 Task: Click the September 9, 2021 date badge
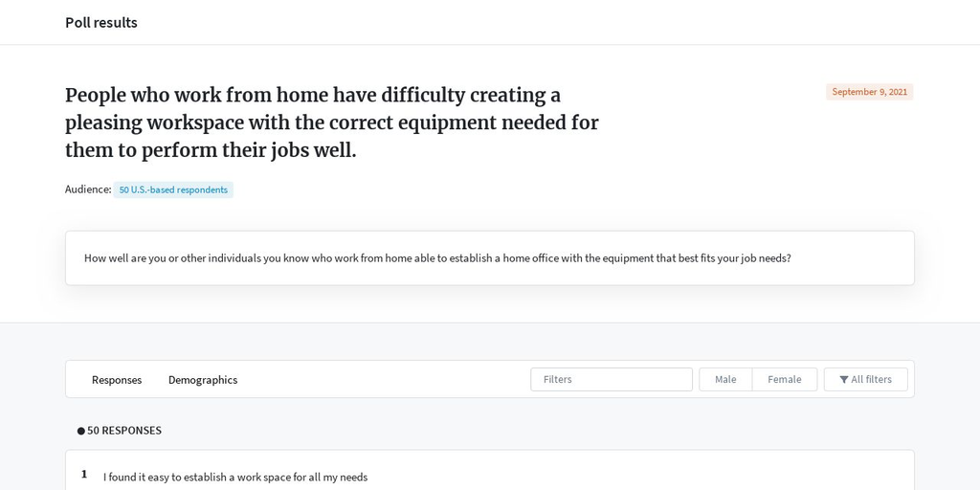coord(869,92)
